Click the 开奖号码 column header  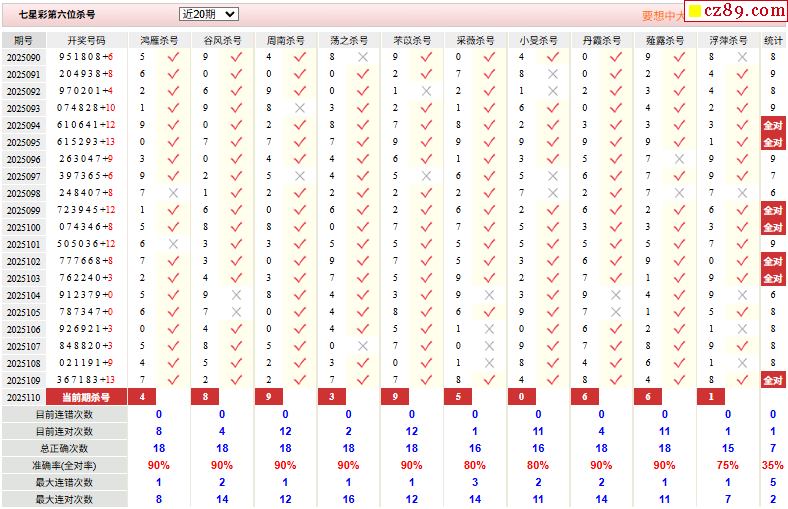click(x=86, y=40)
